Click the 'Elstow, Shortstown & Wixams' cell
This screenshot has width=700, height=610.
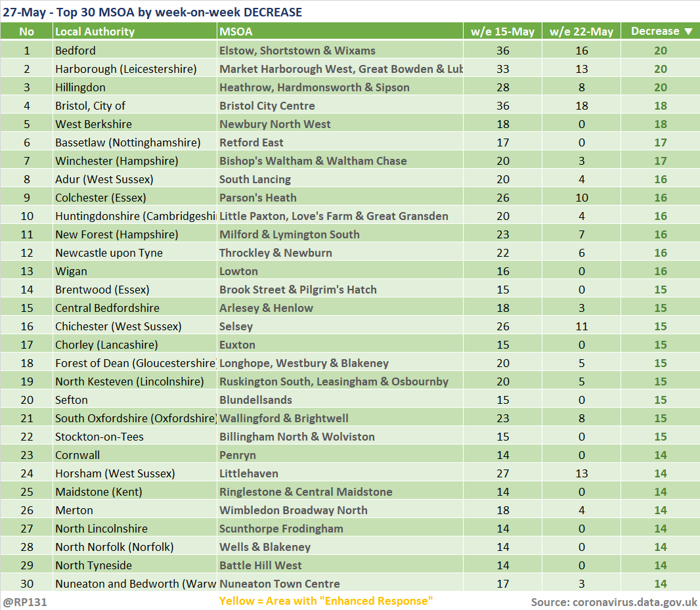pyautogui.click(x=340, y=51)
